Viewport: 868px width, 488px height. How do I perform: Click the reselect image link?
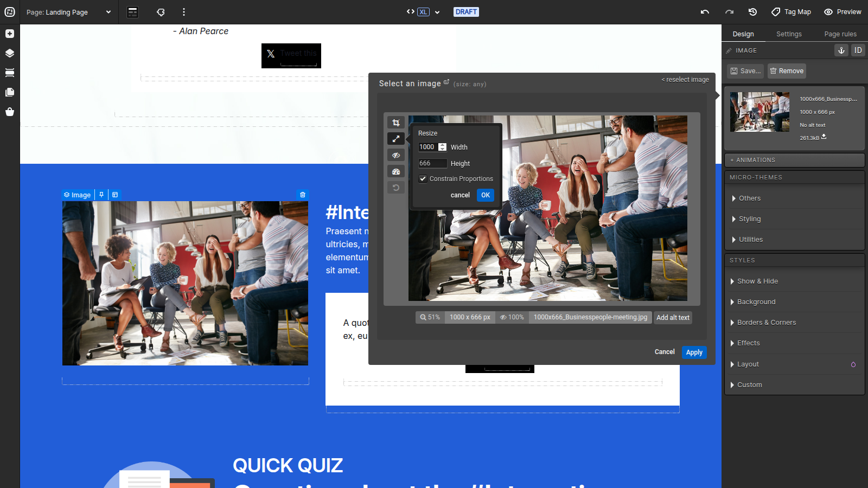[685, 79]
